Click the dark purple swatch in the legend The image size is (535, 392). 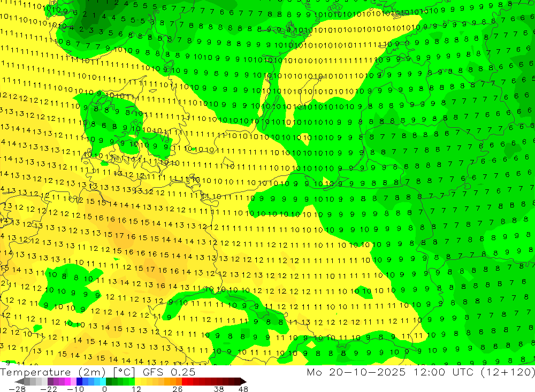pos(50,381)
